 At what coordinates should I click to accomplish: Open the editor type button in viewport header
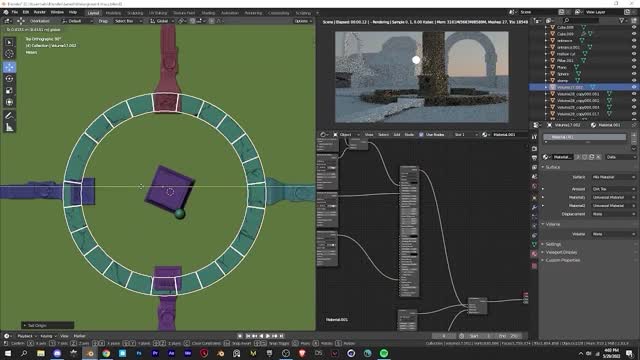pos(7,21)
